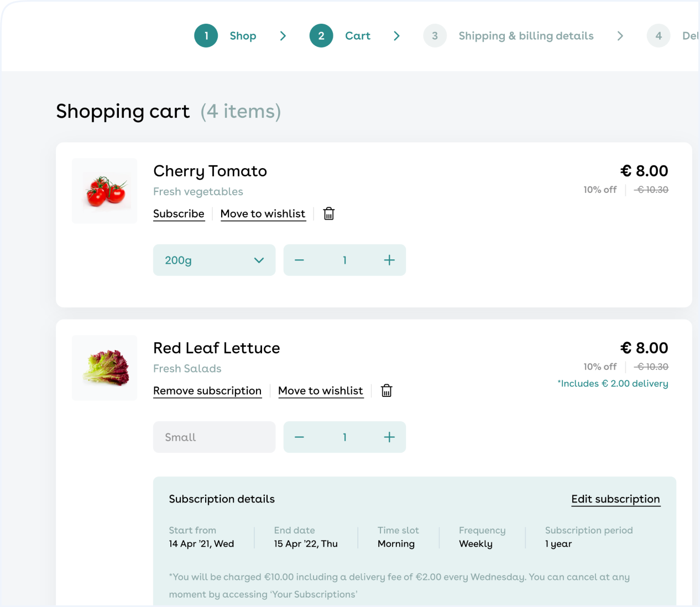Decrease Cherry Tomato quantity with the minus icon
700x607 pixels.
click(x=299, y=260)
